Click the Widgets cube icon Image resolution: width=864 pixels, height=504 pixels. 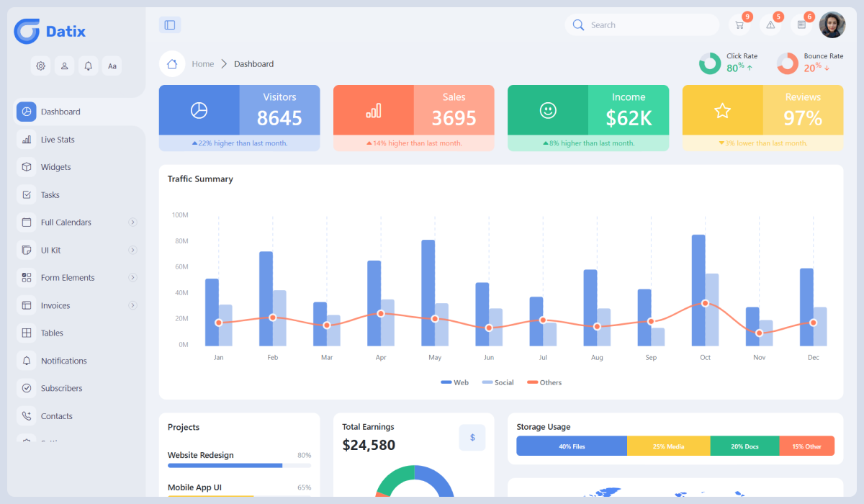click(27, 167)
